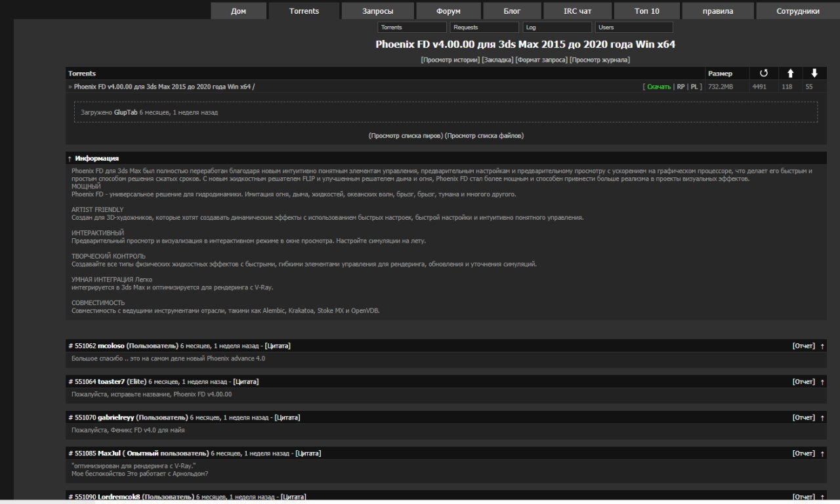Screen dimensions: 840x504
Task: Open the Сотрудники tab
Action: tap(798, 11)
